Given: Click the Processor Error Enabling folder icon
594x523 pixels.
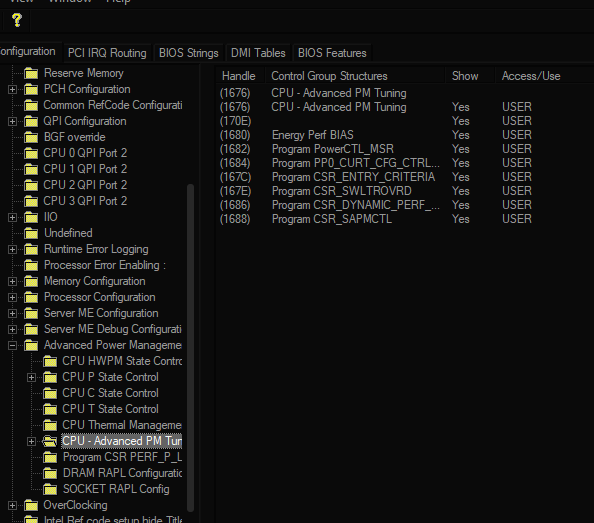Looking at the screenshot, I should [31, 265].
